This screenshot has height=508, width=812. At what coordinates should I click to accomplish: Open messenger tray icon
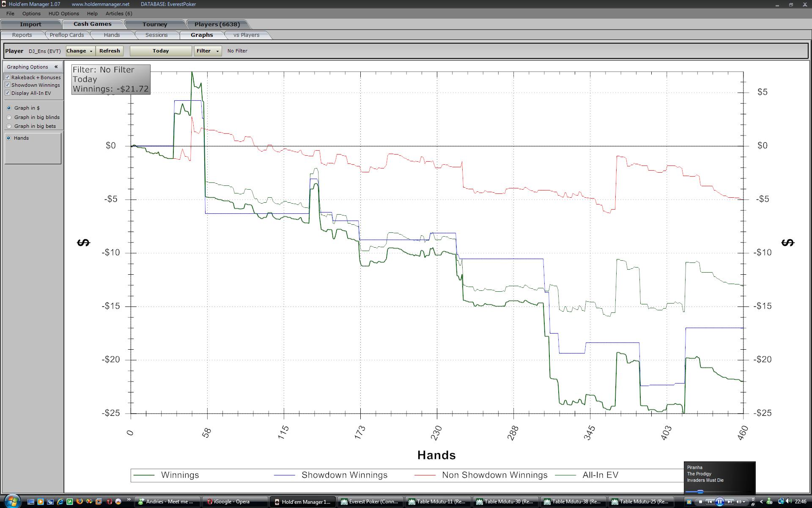click(x=769, y=502)
